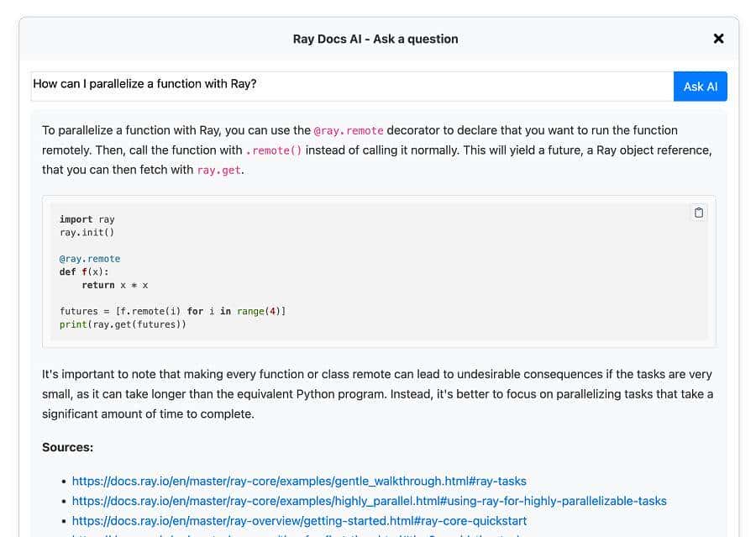The height and width of the screenshot is (537, 756).
Task: Click the 'import ray' line in code block
Action: click(87, 219)
